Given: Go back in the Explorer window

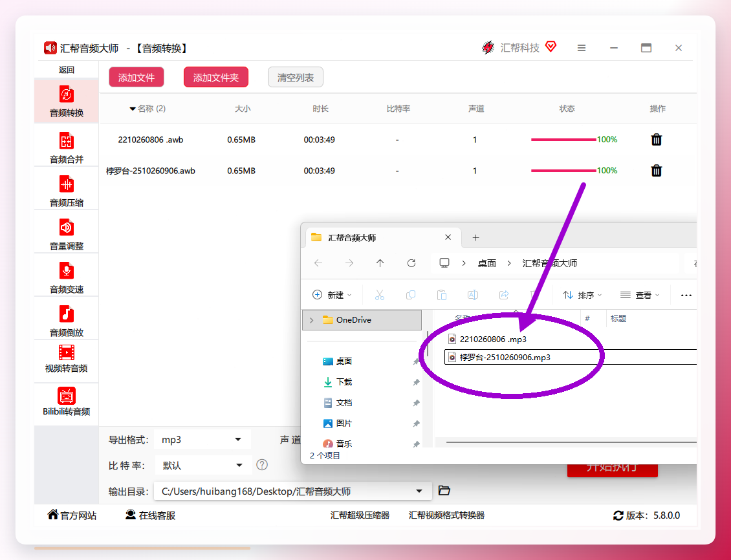Looking at the screenshot, I should pos(318,263).
